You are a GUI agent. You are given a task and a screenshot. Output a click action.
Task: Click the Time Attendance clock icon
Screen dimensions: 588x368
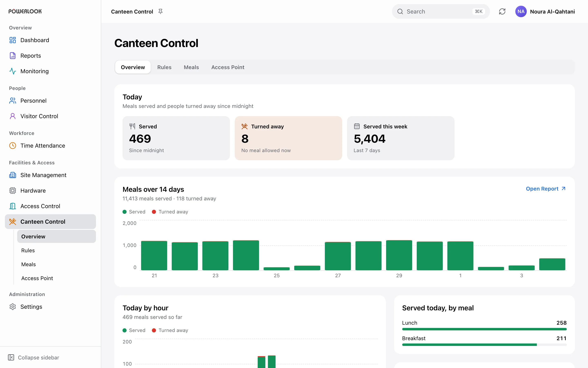13,146
